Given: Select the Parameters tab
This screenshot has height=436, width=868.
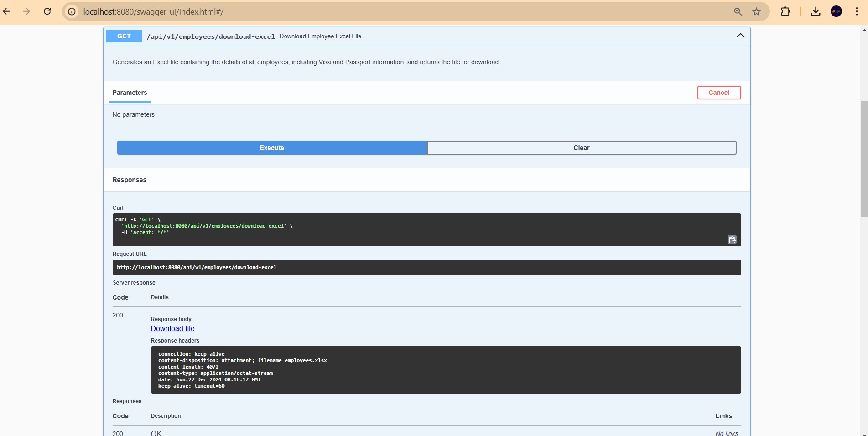Looking at the screenshot, I should tap(130, 93).
